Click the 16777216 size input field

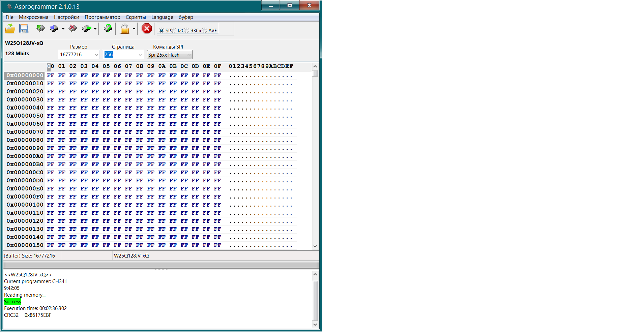76,55
